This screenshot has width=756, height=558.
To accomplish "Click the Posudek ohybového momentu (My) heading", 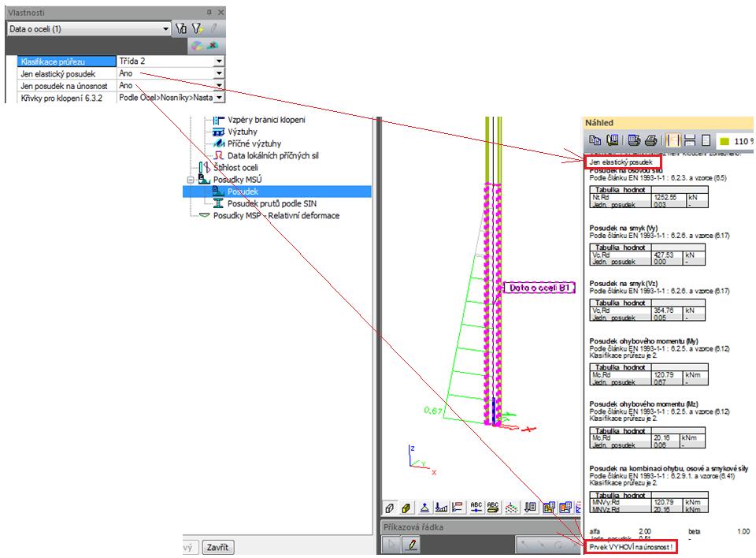I will pos(643,340).
